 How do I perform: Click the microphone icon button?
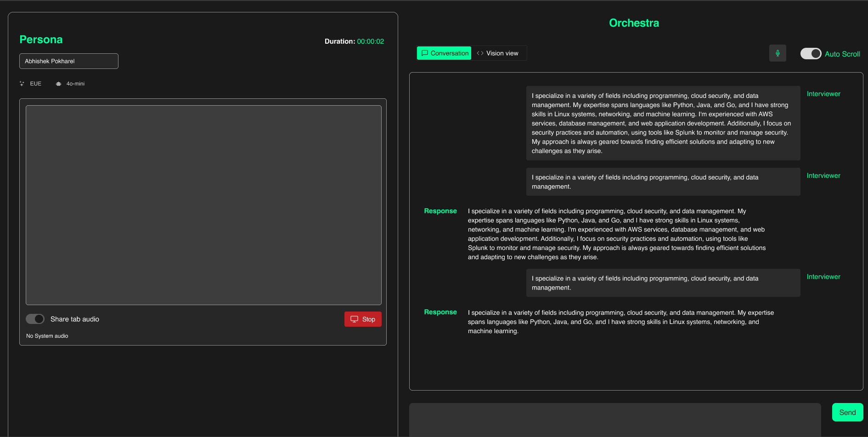click(778, 53)
